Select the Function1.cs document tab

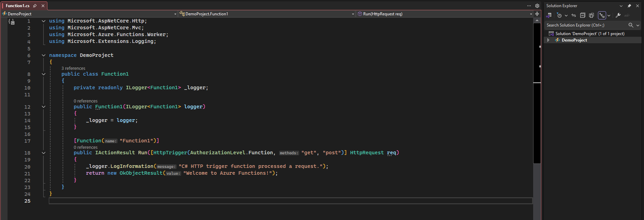[x=18, y=6]
